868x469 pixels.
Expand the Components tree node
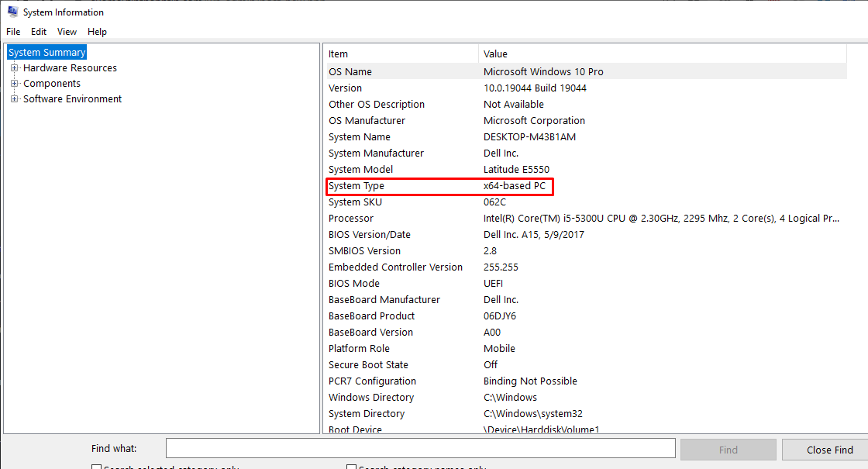pos(14,84)
